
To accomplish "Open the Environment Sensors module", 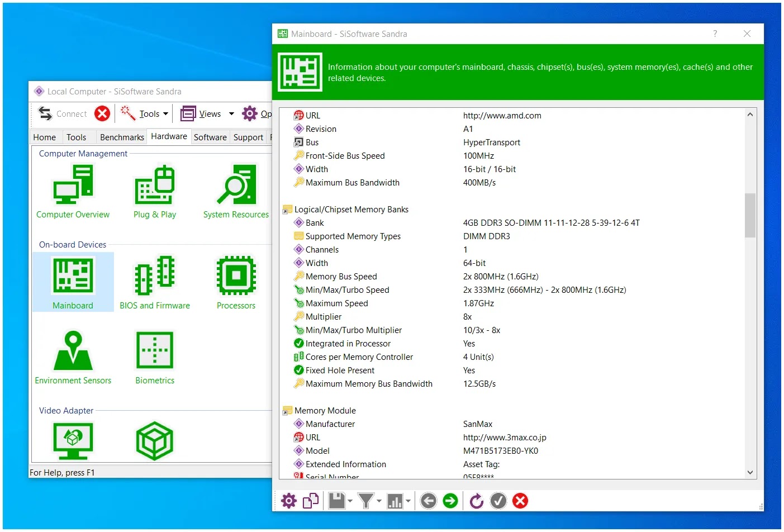I will (x=73, y=358).
